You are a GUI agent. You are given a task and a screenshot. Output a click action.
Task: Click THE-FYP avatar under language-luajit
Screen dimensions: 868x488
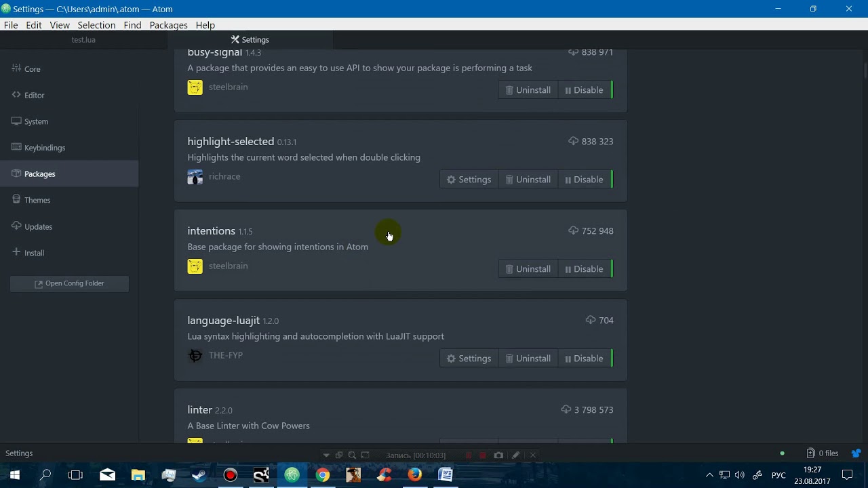pyautogui.click(x=195, y=356)
